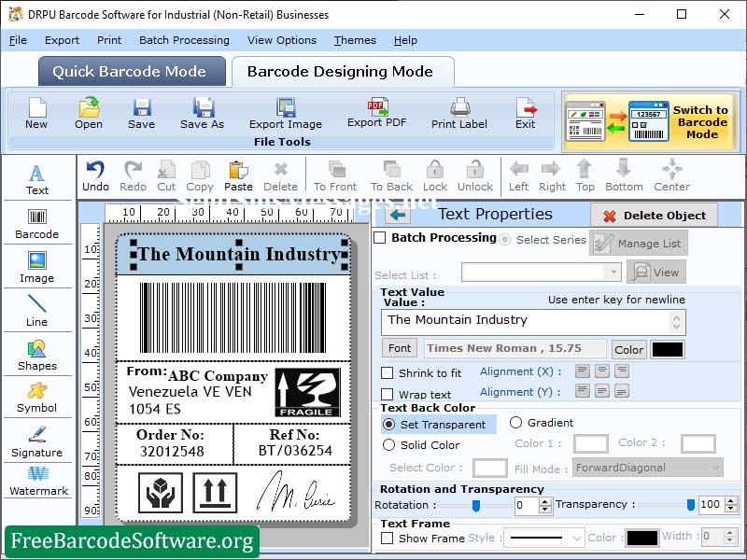The height and width of the screenshot is (560, 747).
Task: Switch to Quick Barcode Mode tab
Action: (x=131, y=71)
